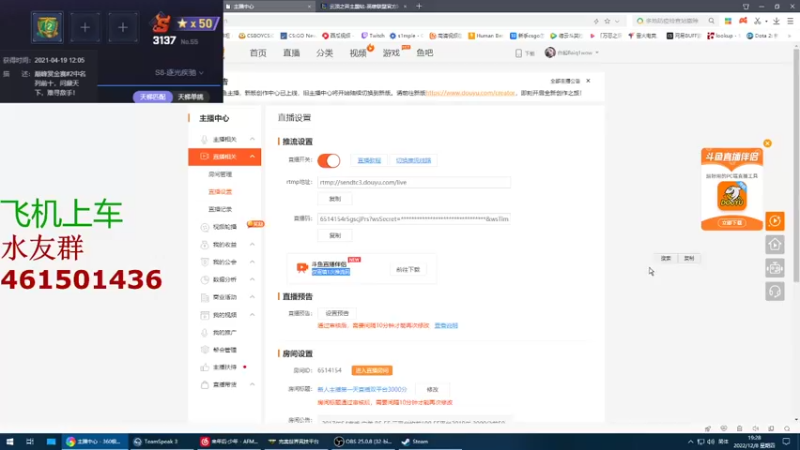Open the user avatar dropdown in the header

point(571,53)
